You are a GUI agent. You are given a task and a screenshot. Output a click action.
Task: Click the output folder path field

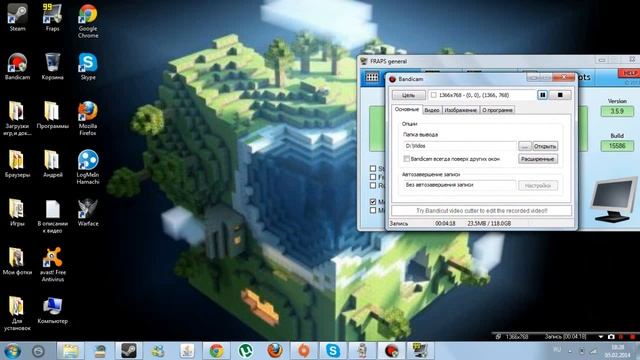(x=459, y=146)
